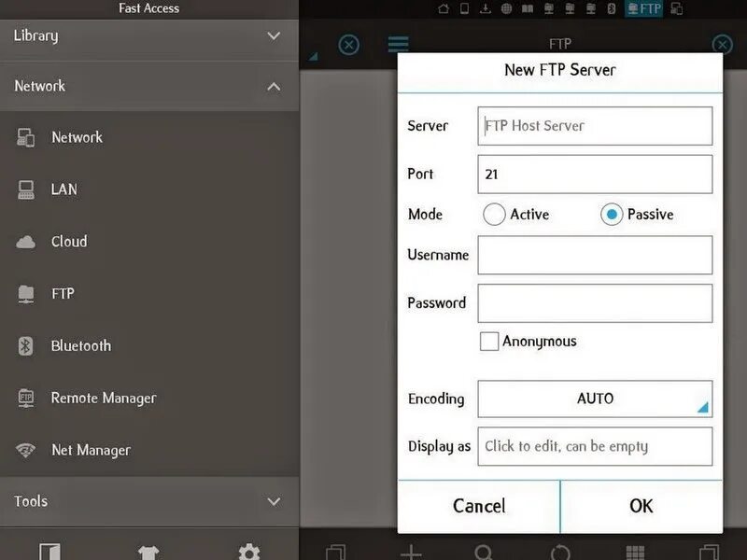Select Passive mode radio button
Viewport: 747px width, 560px height.
coord(612,215)
